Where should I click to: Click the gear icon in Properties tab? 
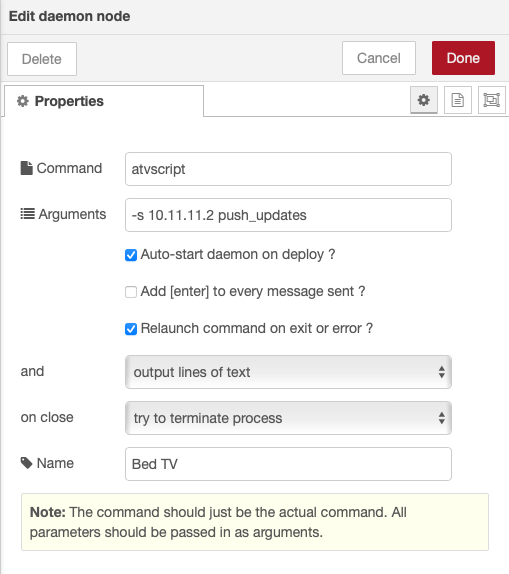click(x=23, y=101)
